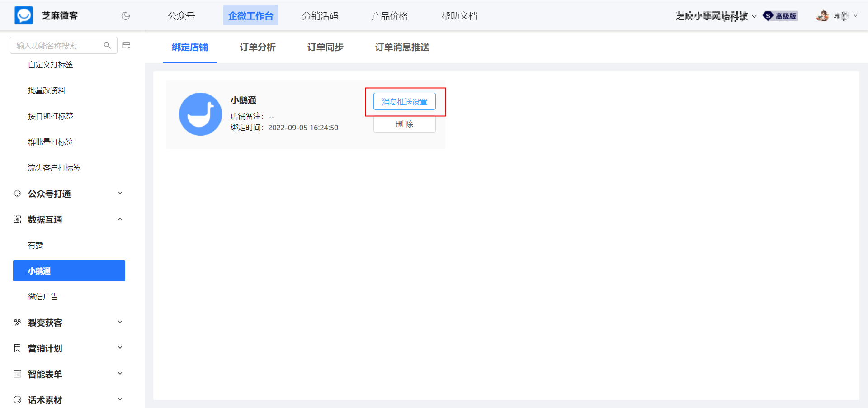
Task: Open the 产品价格 top menu
Action: 390,16
